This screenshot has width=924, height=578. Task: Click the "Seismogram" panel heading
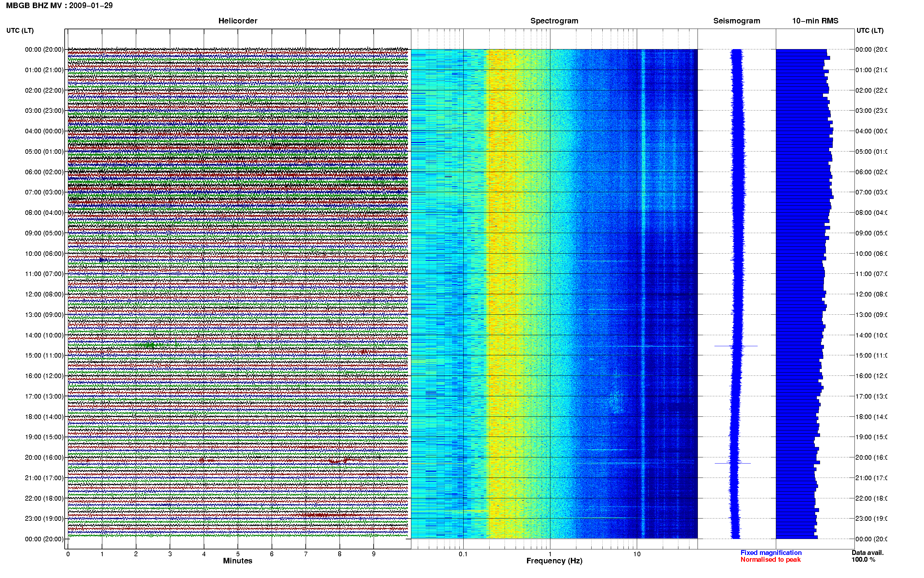pyautogui.click(x=737, y=21)
